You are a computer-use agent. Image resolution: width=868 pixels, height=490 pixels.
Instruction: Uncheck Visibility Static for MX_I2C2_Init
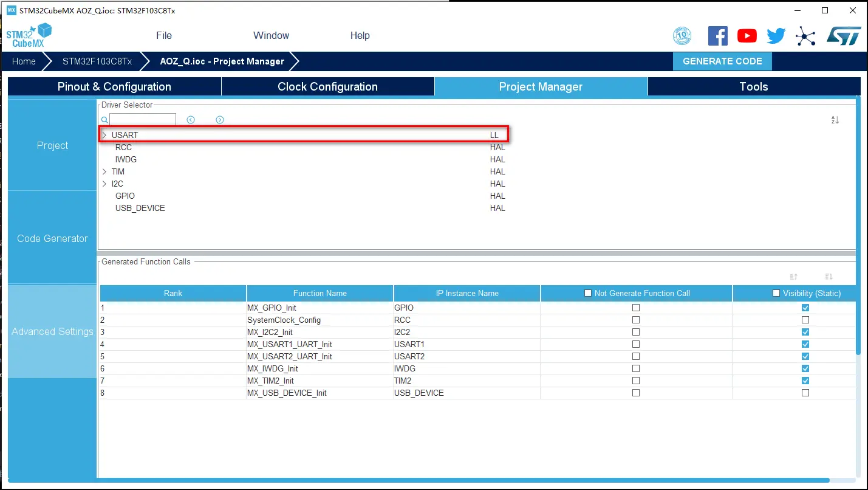(805, 332)
